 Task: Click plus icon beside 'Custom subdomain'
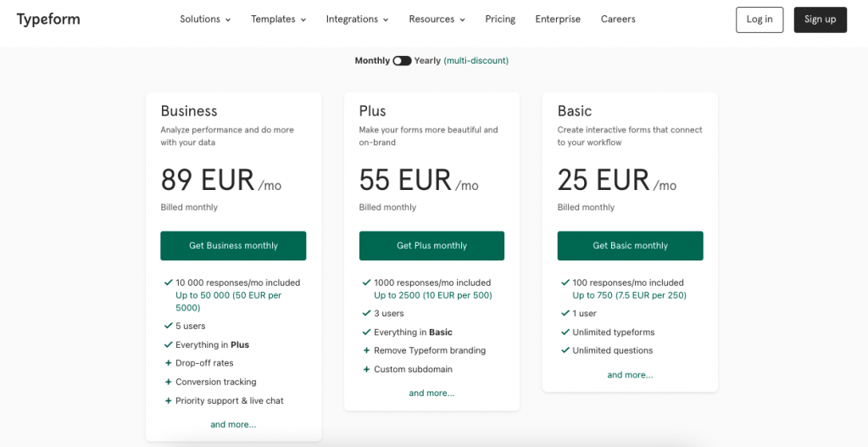[366, 370]
